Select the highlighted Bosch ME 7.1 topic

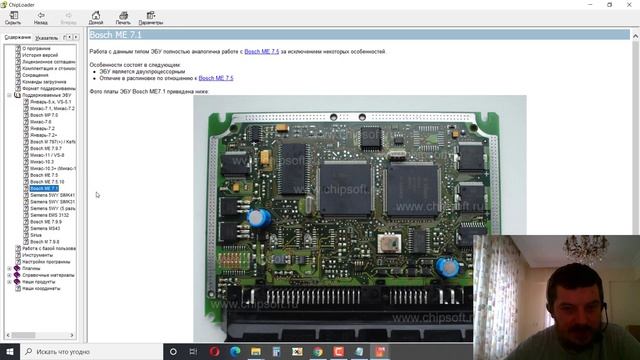point(44,189)
